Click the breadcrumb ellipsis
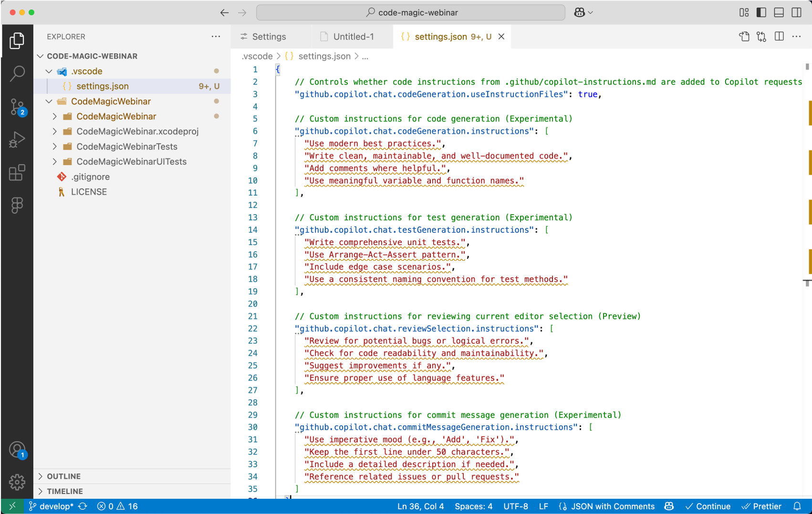Screen dimensions: 812x514 [x=365, y=56]
